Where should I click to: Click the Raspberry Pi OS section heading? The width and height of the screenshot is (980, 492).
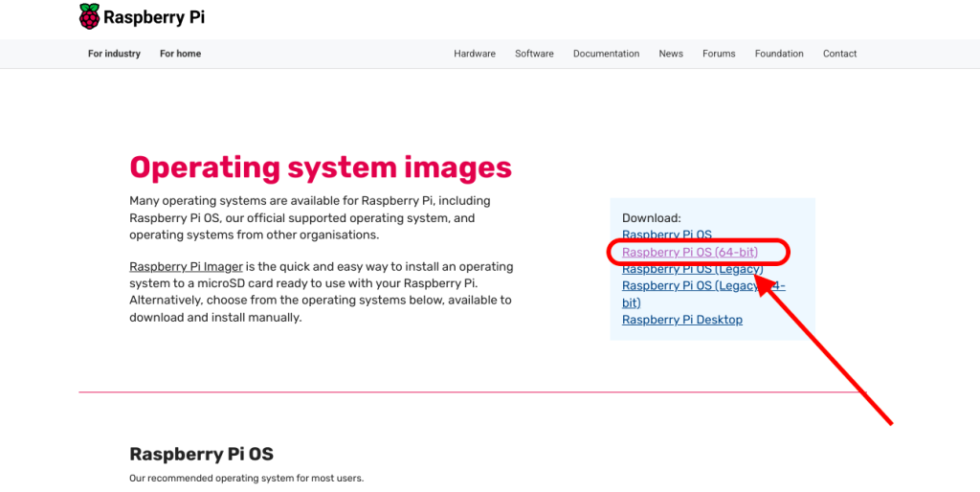201,454
